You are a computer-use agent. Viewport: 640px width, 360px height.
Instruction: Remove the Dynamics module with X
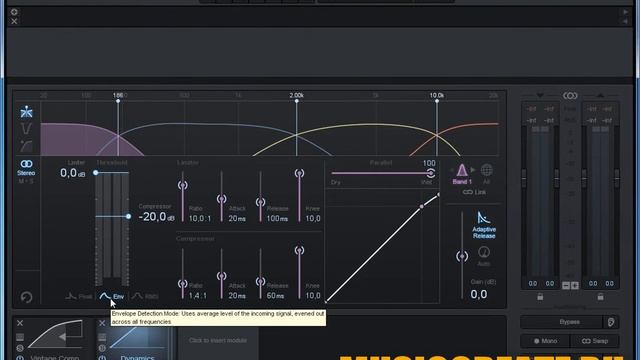tap(102, 323)
